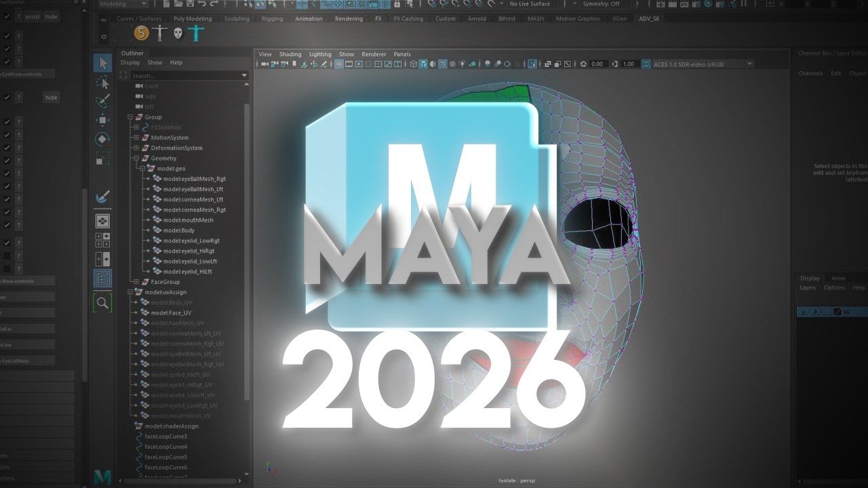Open the ACES 1.0 SDR-video view transform dropdown
Viewport: 868px width, 488px height.
703,64
